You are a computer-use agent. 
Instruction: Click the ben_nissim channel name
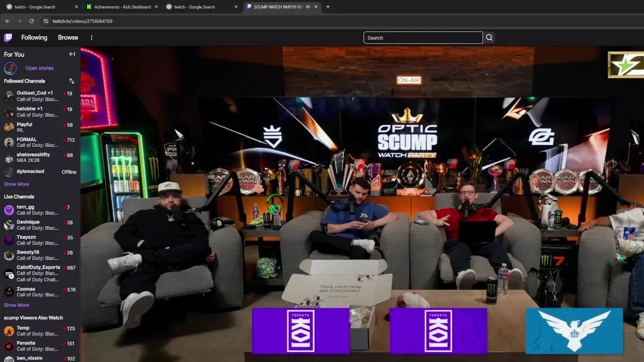tap(29, 358)
